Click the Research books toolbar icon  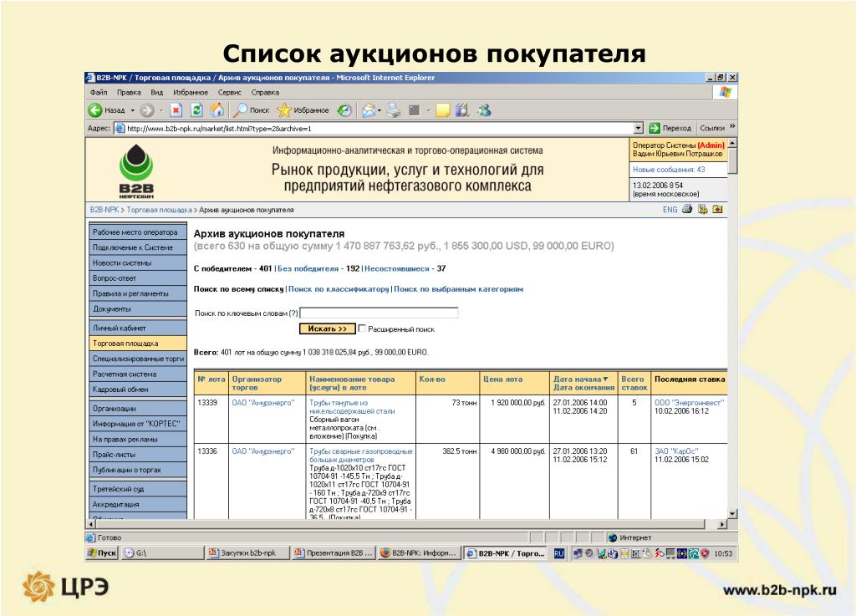coord(462,110)
